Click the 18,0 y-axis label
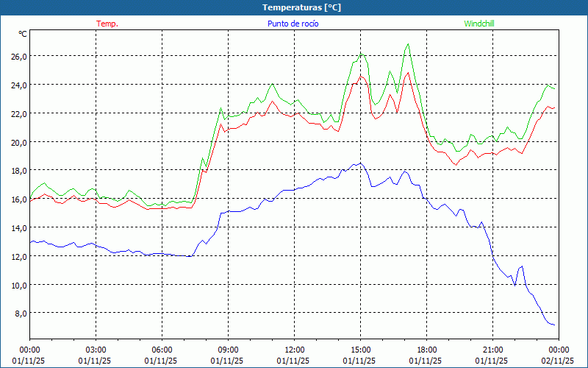588x368 pixels. [18, 171]
